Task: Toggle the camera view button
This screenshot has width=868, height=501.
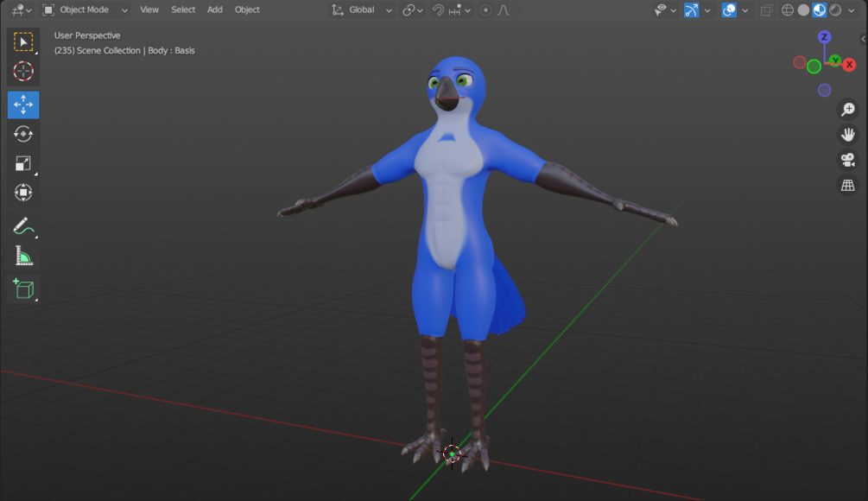Action: (x=847, y=160)
